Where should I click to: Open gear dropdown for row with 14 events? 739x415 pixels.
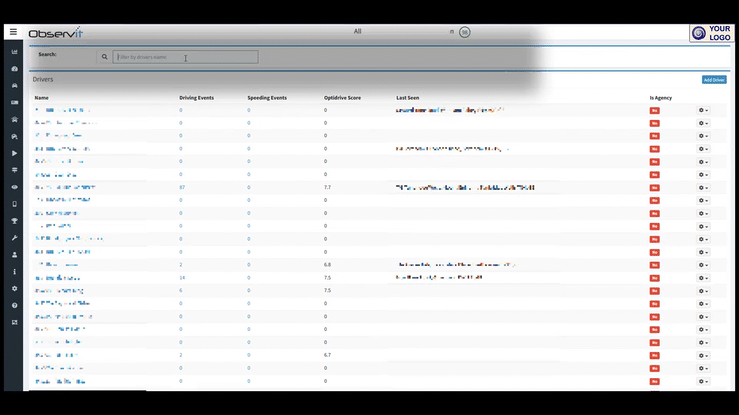pyautogui.click(x=703, y=278)
